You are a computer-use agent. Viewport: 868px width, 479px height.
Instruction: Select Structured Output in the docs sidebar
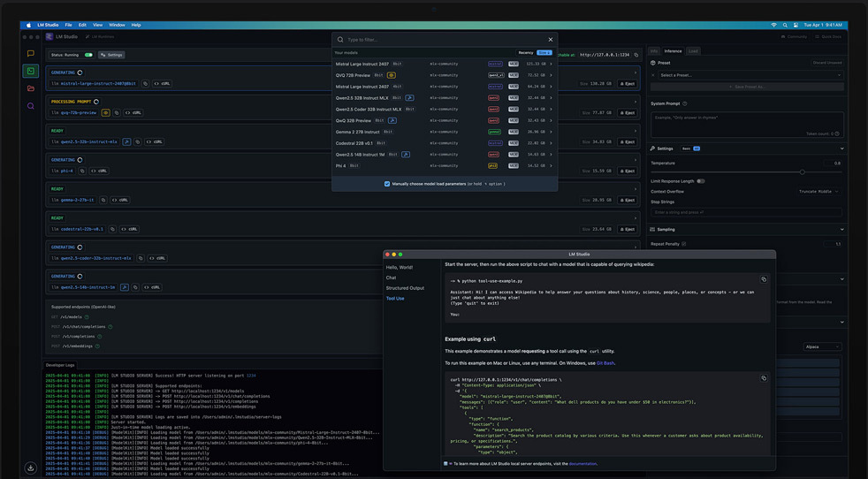[405, 288]
